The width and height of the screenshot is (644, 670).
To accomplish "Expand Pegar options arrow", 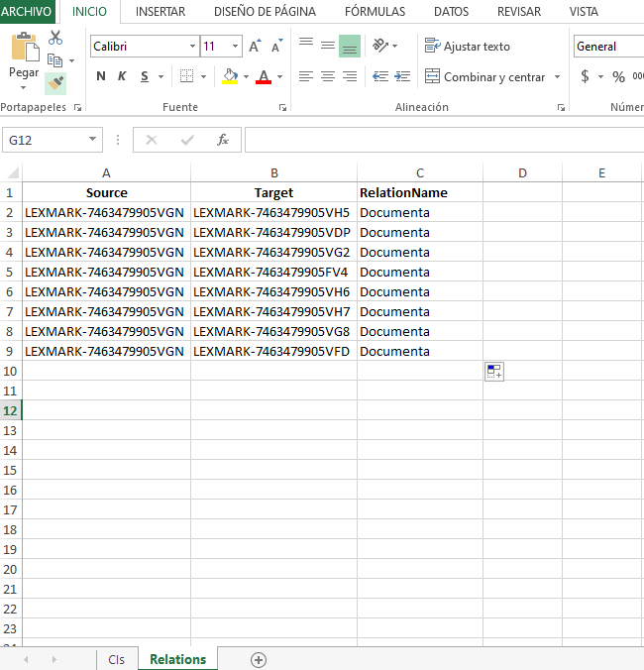I will tap(24, 87).
